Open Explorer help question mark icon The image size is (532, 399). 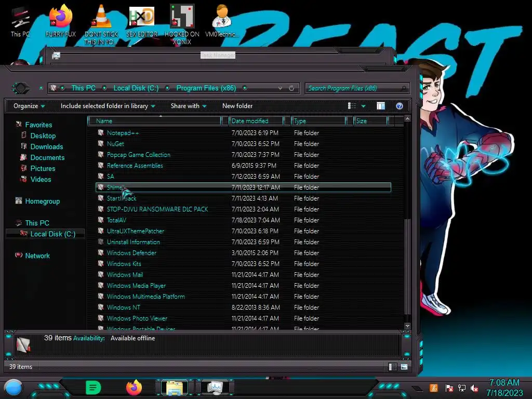click(400, 106)
